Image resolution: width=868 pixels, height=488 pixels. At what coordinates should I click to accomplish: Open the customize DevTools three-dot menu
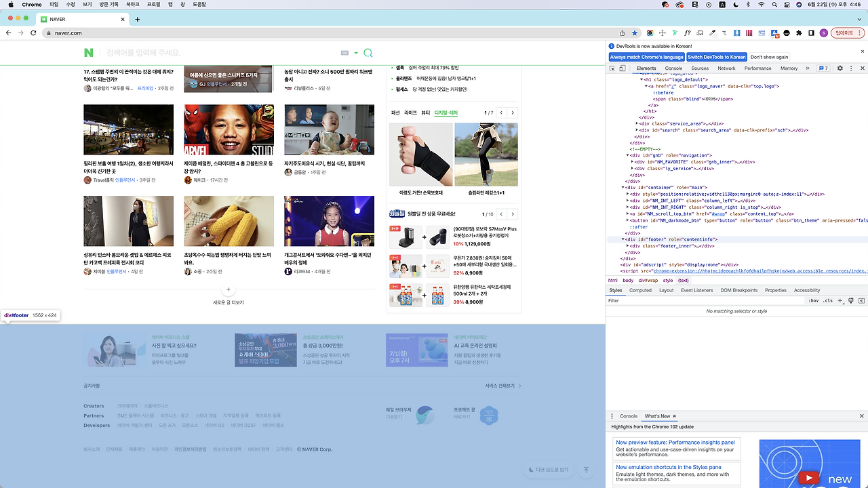pos(852,68)
